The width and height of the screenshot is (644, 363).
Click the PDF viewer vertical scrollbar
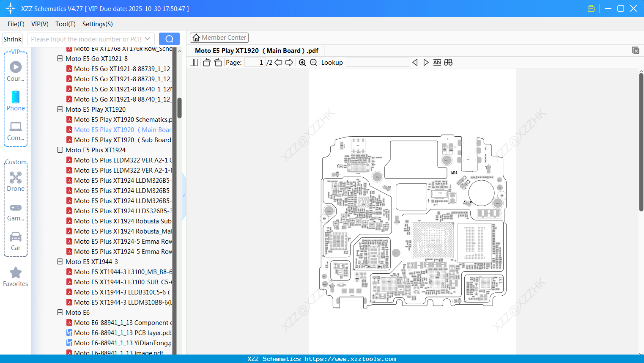641,142
